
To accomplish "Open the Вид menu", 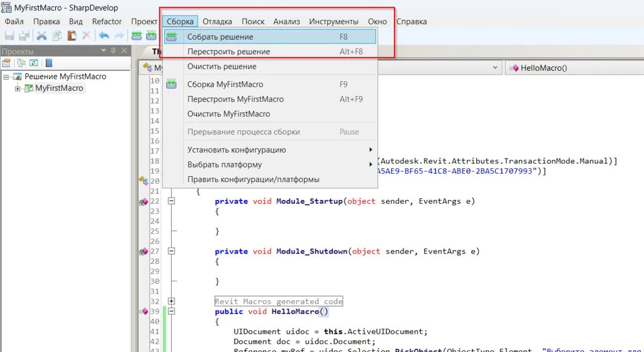I will pyautogui.click(x=76, y=21).
